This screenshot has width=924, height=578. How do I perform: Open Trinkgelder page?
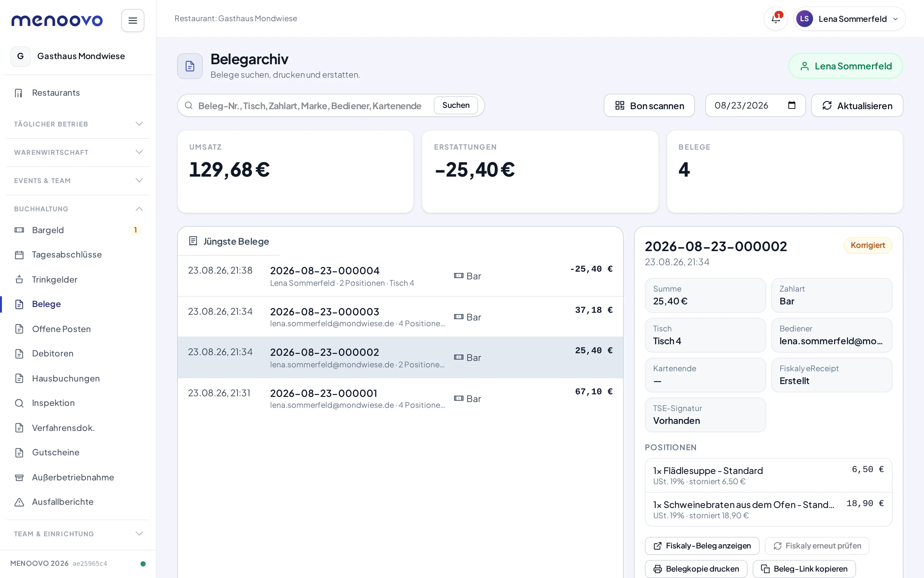tap(78, 279)
